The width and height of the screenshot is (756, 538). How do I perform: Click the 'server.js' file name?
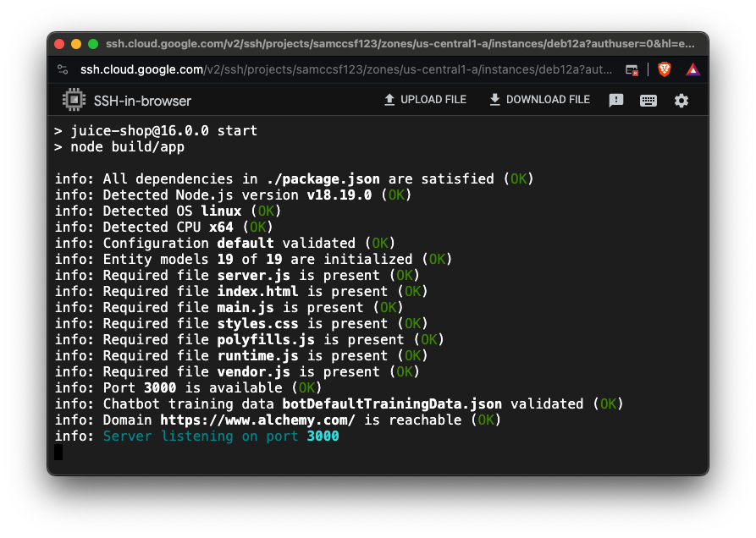pyautogui.click(x=254, y=275)
